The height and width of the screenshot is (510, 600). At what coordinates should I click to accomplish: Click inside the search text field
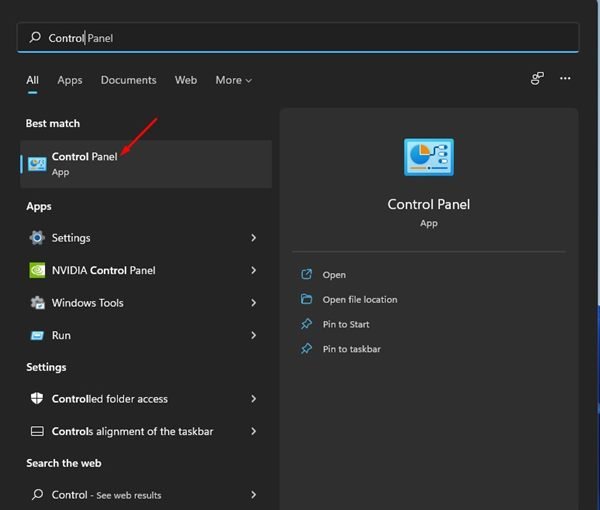point(300,38)
